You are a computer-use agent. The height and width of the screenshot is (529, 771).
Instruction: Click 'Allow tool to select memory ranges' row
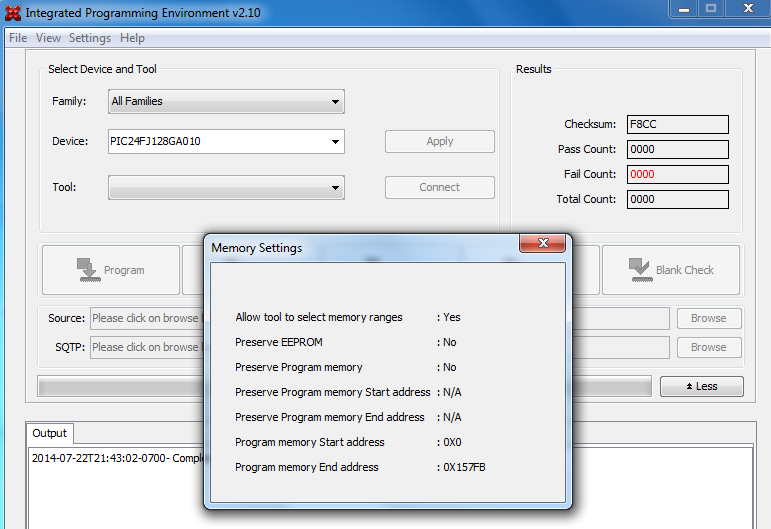(348, 317)
